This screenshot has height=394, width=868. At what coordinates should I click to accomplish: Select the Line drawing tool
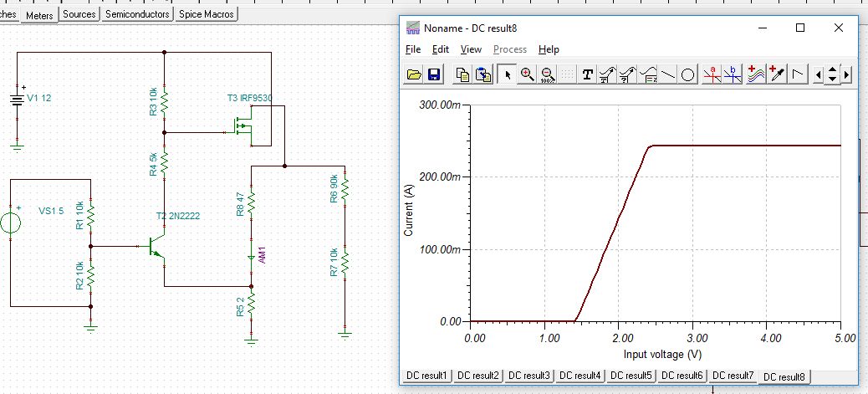(667, 74)
